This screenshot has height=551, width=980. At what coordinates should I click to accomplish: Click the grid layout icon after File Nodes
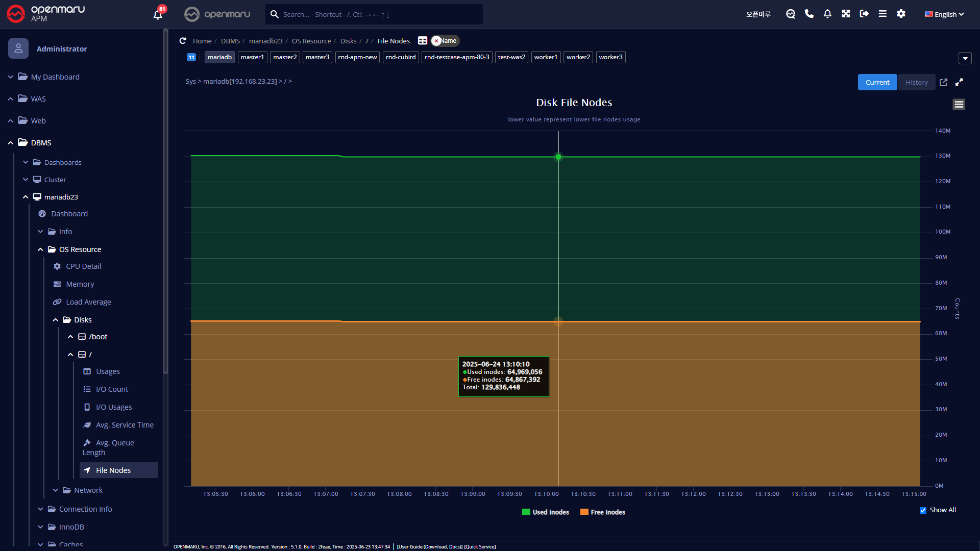(x=423, y=41)
